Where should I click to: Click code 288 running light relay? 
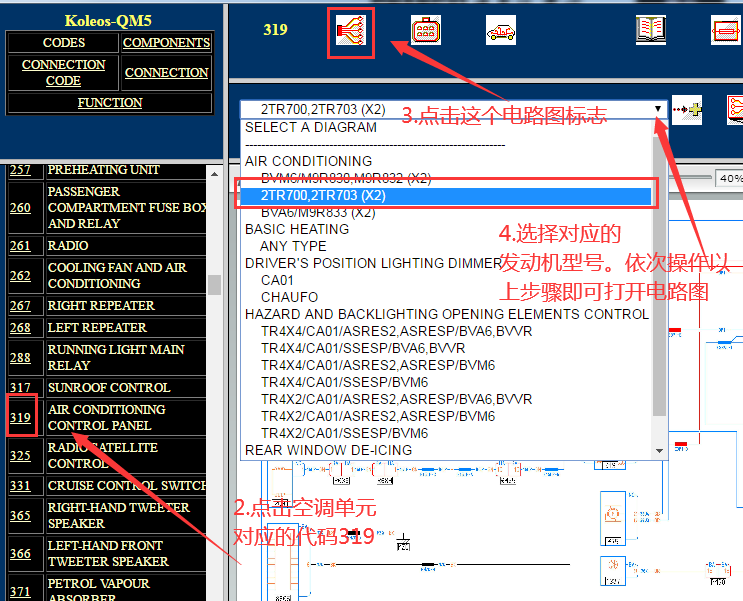20,357
